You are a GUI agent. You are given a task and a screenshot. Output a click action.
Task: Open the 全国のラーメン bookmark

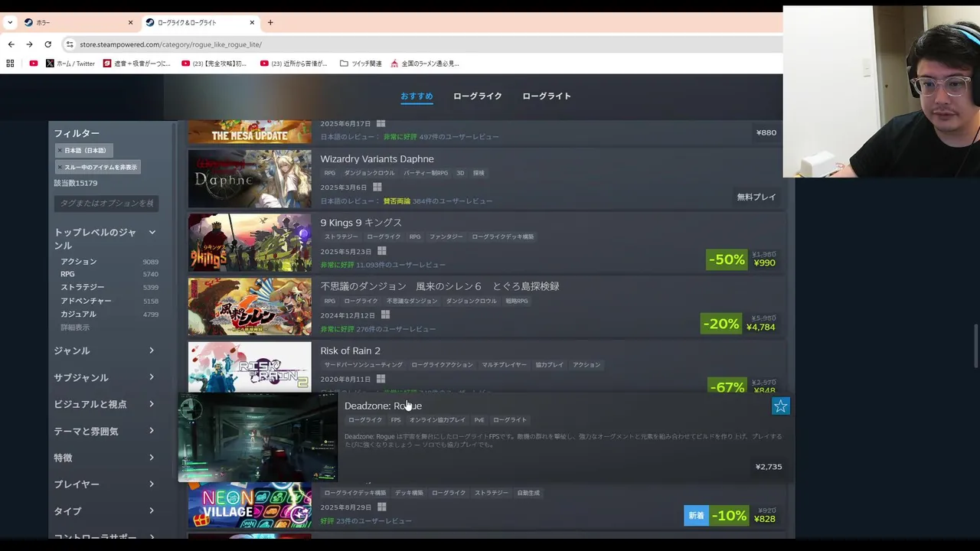point(425,64)
